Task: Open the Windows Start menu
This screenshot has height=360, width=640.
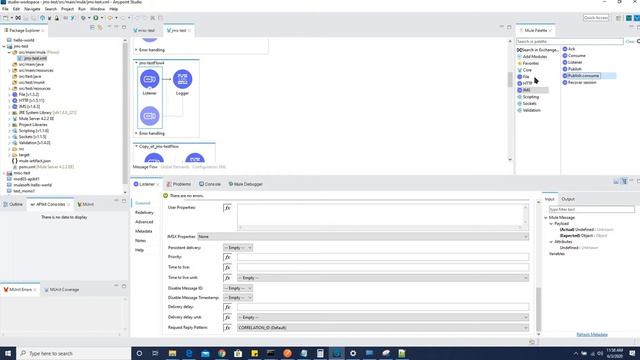Action: point(8,353)
